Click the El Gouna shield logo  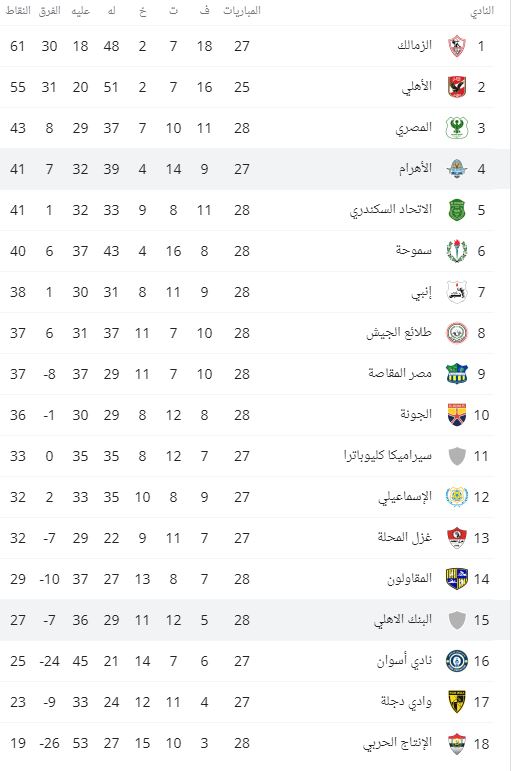point(457,415)
